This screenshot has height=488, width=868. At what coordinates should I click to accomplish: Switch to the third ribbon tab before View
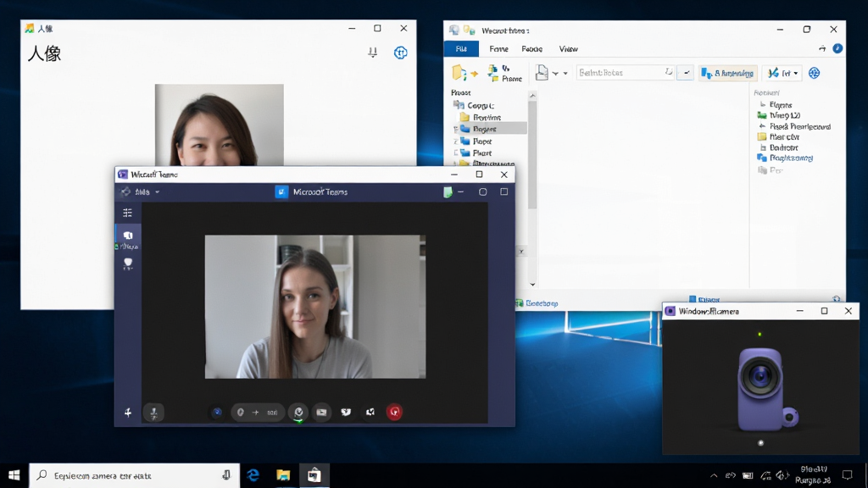(531, 48)
